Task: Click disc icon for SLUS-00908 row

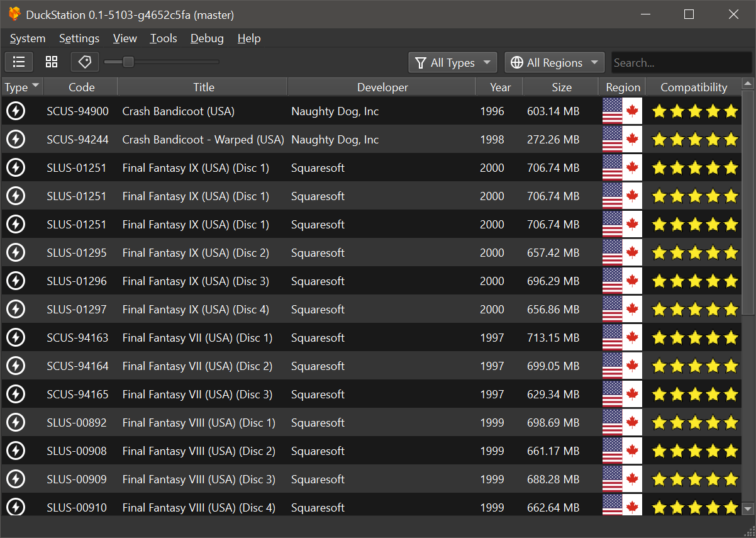Action: [16, 451]
